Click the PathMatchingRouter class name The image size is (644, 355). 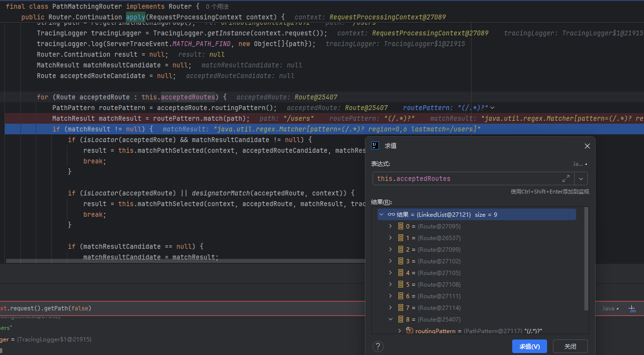(x=87, y=7)
